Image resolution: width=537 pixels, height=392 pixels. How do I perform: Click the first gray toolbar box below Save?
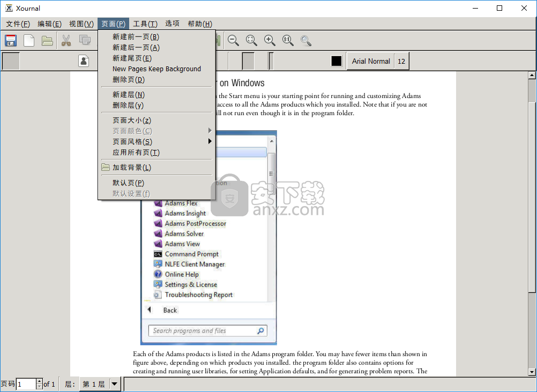point(11,61)
